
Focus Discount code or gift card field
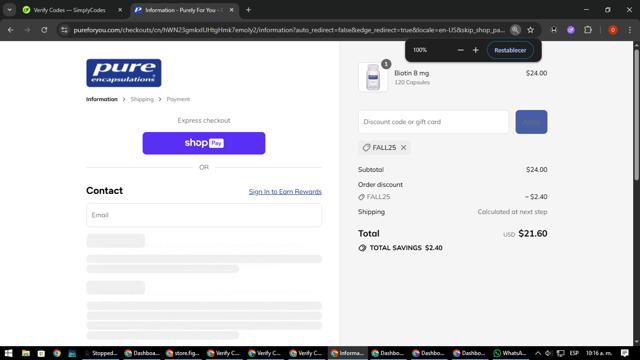433,122
